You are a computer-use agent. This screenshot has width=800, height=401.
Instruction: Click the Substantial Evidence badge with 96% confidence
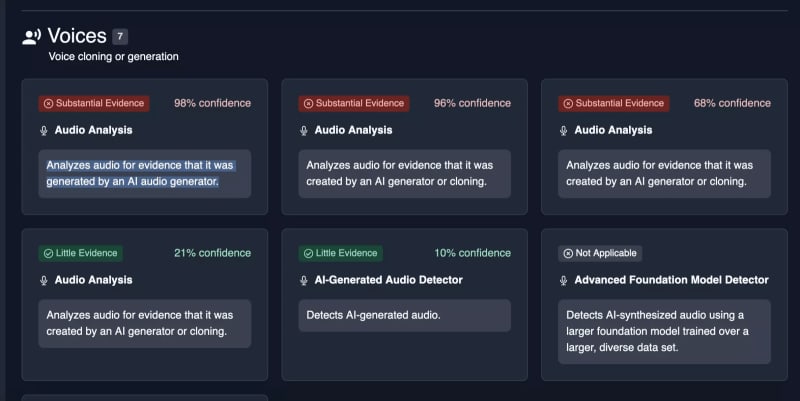click(354, 103)
